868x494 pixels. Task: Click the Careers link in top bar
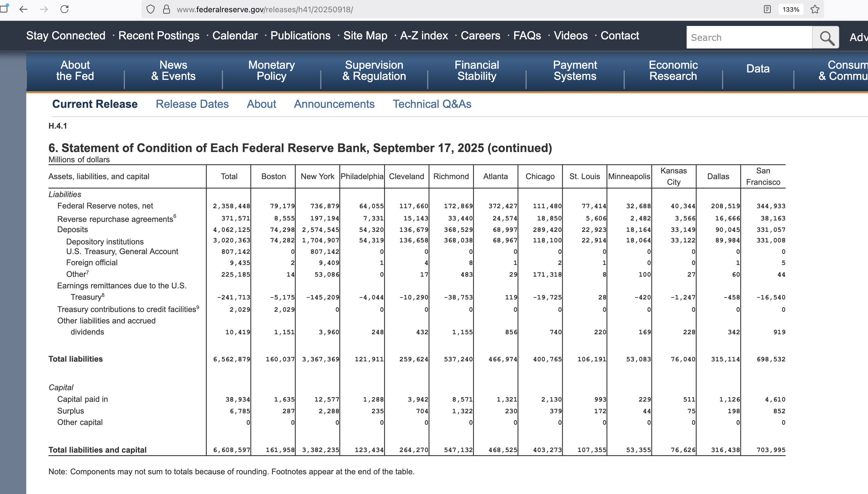(x=480, y=36)
